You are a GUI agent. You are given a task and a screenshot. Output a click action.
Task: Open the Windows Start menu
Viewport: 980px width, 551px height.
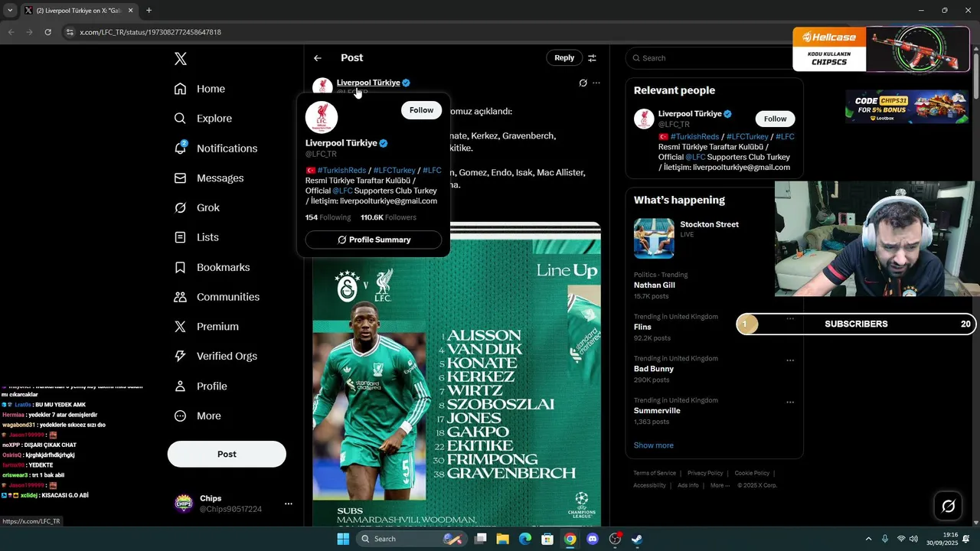343,539
